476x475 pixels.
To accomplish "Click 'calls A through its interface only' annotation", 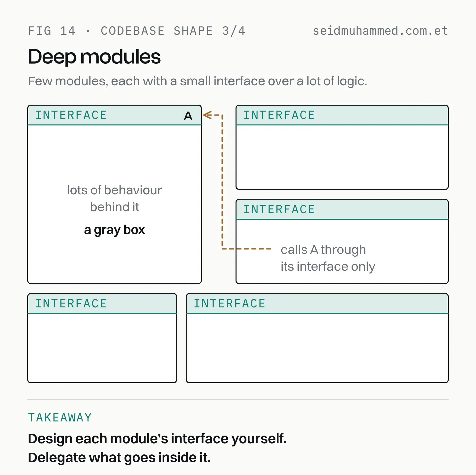I will (328, 258).
